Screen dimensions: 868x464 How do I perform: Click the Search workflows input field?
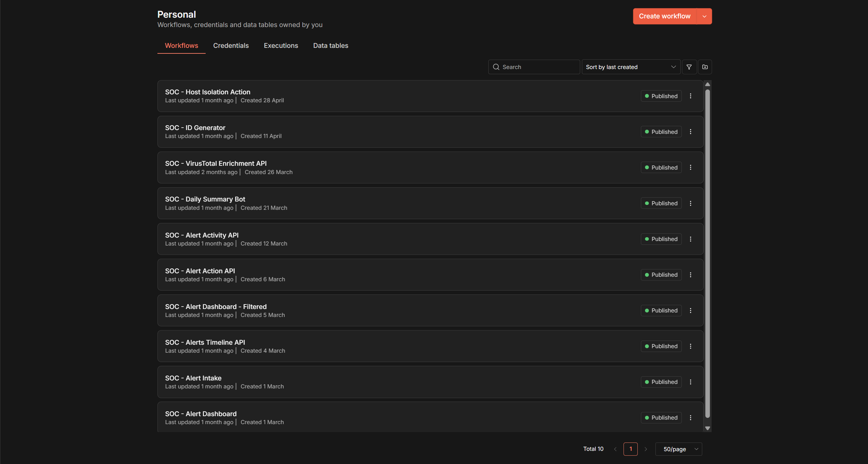click(534, 67)
